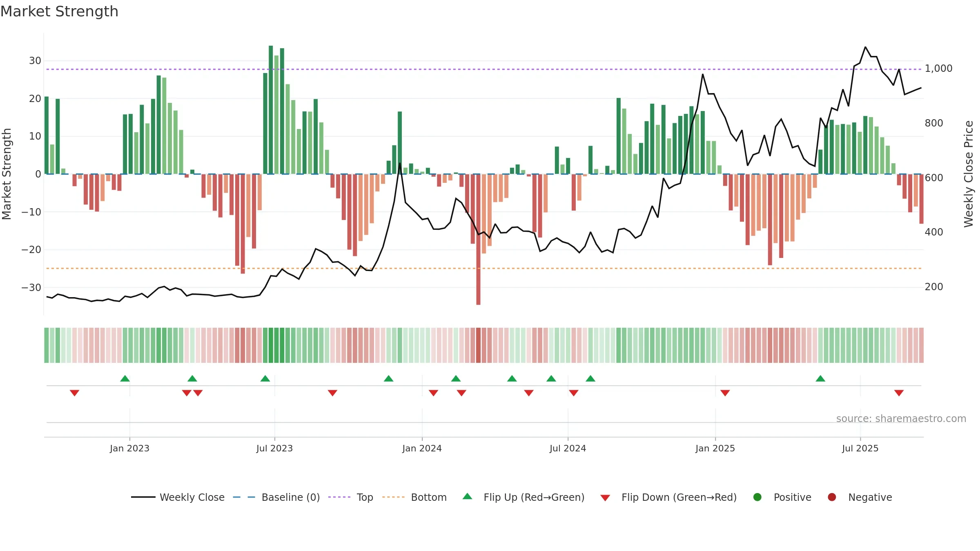Click the Flip Up (Red→Green) legend label

click(534, 497)
